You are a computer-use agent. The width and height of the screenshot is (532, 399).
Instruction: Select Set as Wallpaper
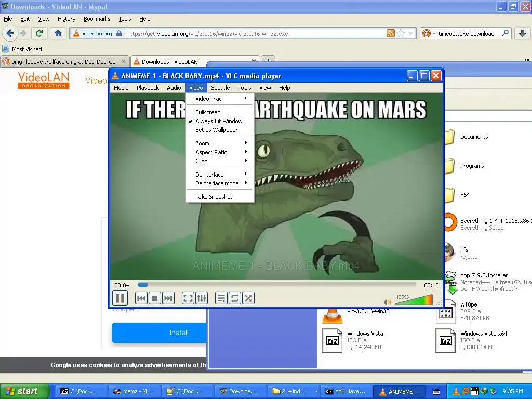click(220, 130)
